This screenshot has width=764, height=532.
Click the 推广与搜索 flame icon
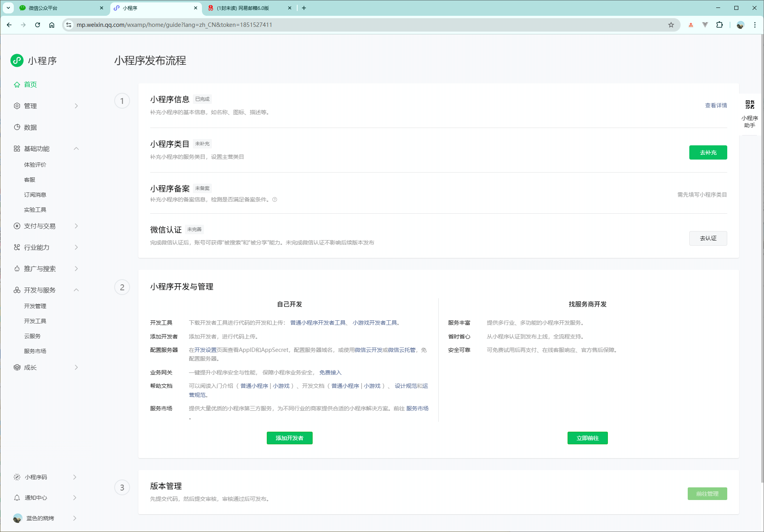[x=17, y=269]
